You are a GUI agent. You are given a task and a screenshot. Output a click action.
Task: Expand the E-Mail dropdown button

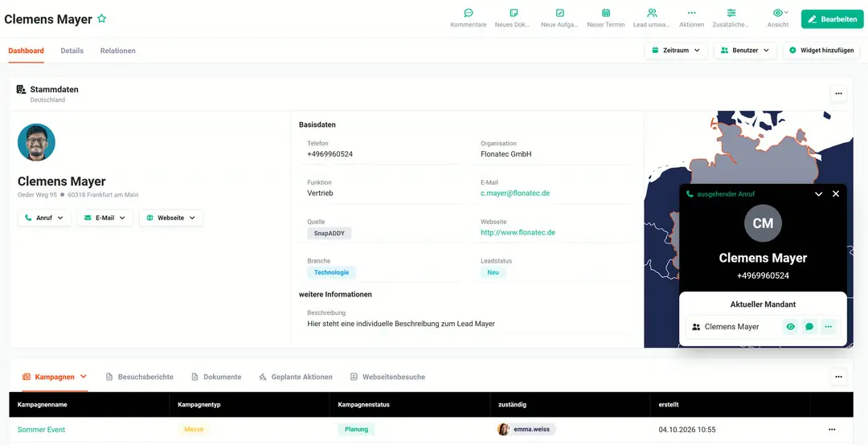click(x=104, y=218)
